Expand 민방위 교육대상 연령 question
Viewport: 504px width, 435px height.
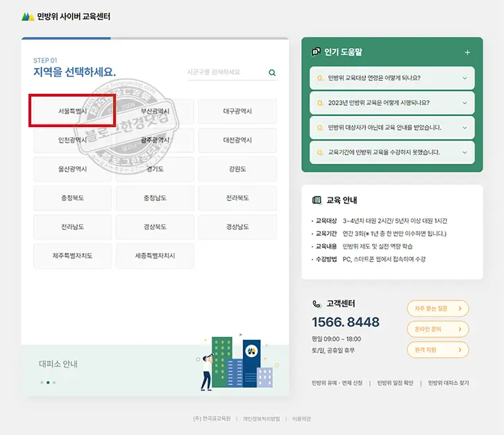tap(392, 79)
